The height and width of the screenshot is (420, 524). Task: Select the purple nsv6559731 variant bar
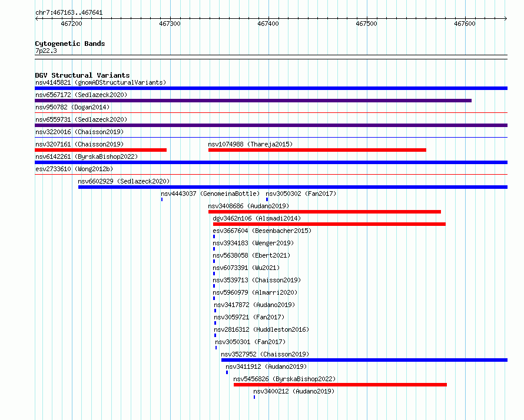point(271,125)
